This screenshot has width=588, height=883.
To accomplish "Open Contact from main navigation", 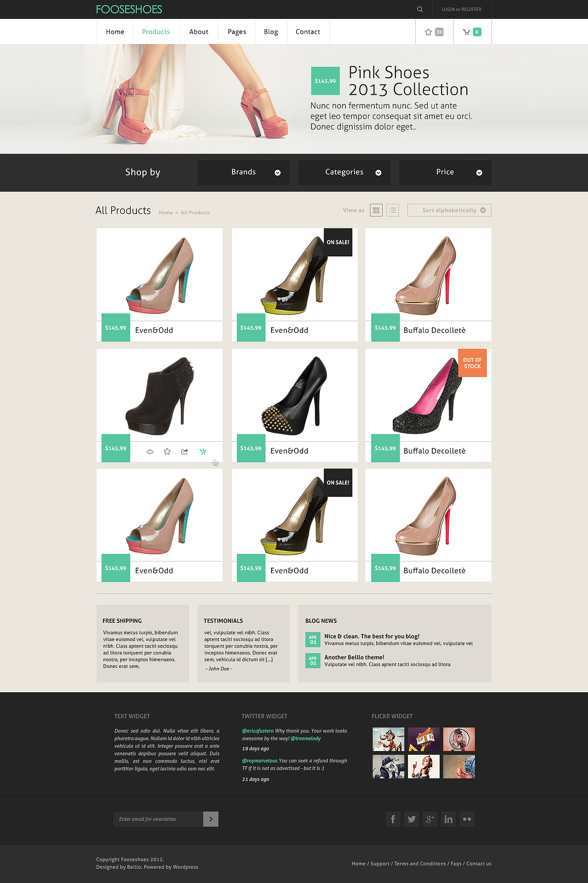I will tap(308, 32).
